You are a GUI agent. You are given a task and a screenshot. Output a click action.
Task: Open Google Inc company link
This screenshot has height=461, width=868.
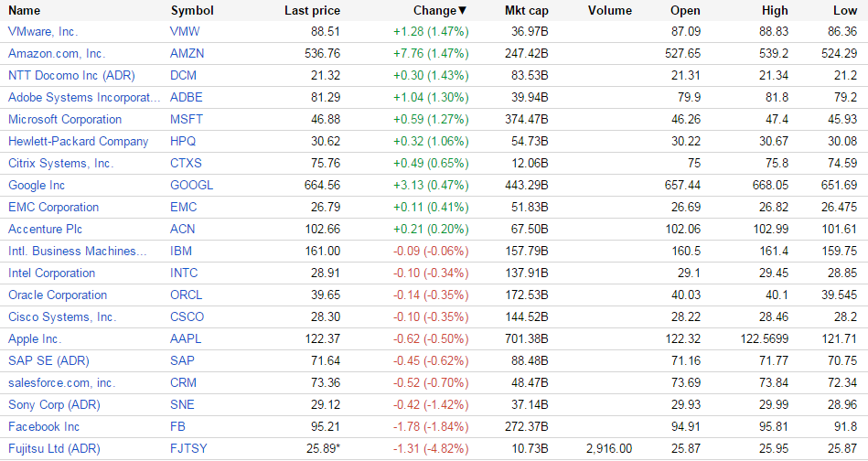coord(37,185)
